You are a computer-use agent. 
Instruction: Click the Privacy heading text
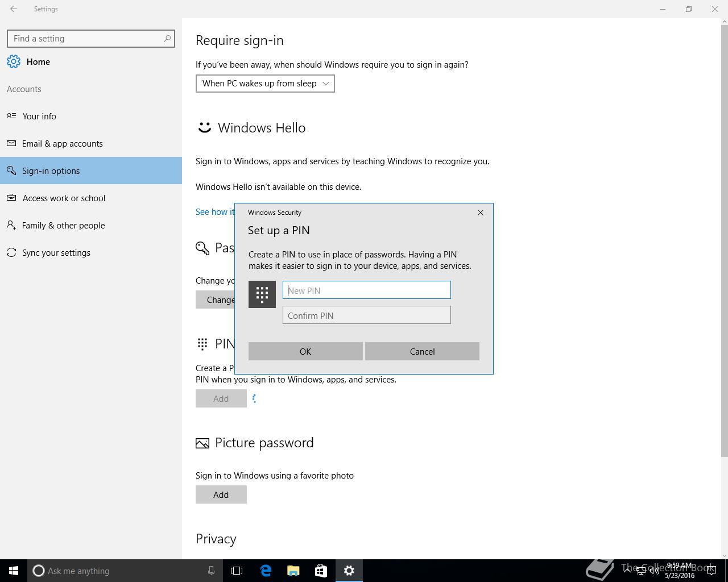[x=216, y=539]
